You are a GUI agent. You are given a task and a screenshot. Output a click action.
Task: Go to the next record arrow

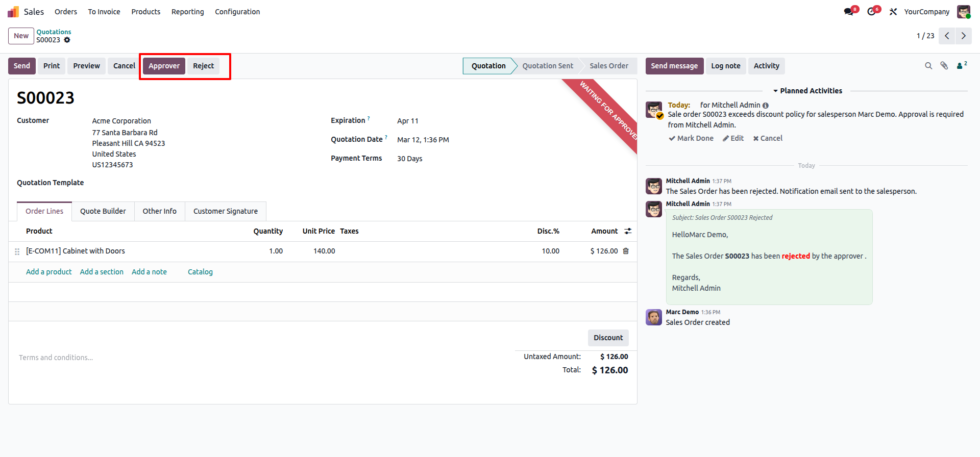click(963, 36)
